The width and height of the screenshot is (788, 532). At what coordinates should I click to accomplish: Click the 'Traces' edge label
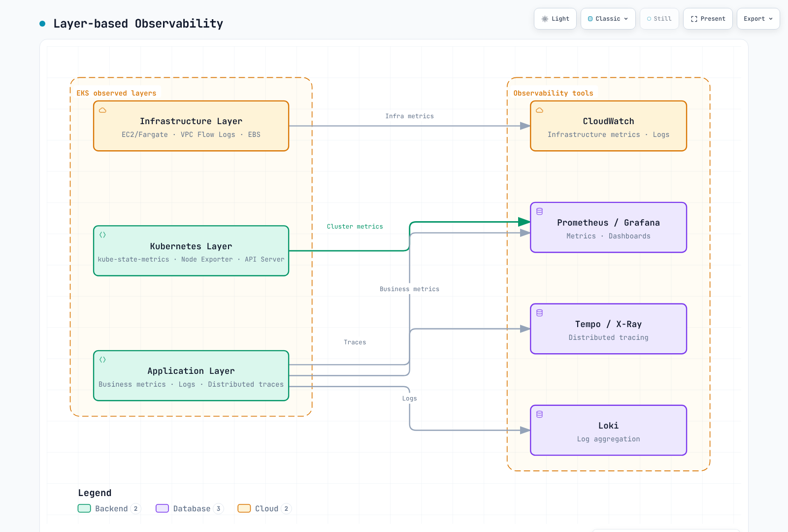click(355, 342)
